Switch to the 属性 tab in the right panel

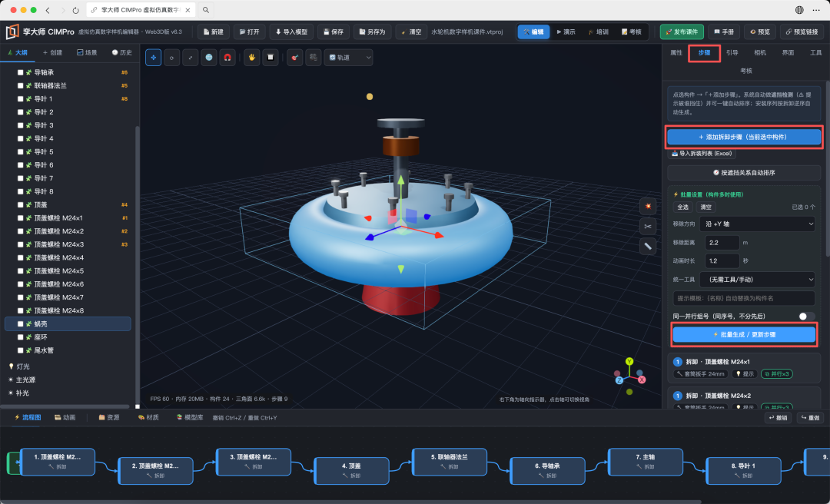point(676,52)
